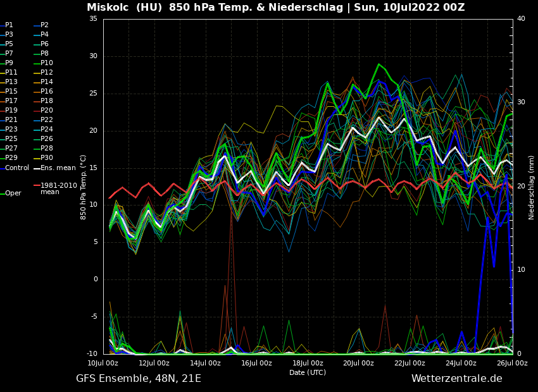Click the GFS Ensemble, 48N, 21E caption

point(139,379)
